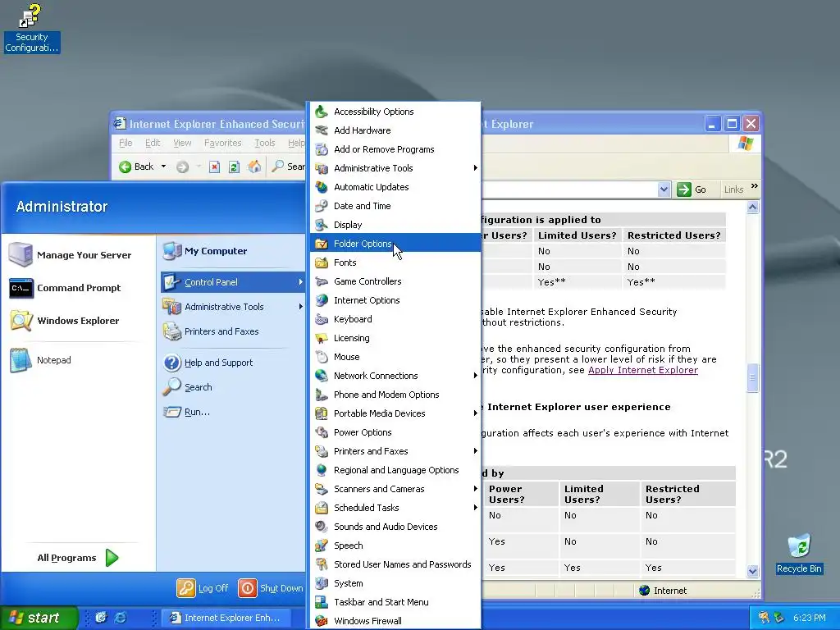The width and height of the screenshot is (840, 630).
Task: Click the IE scrollbar up arrow
Action: click(753, 208)
